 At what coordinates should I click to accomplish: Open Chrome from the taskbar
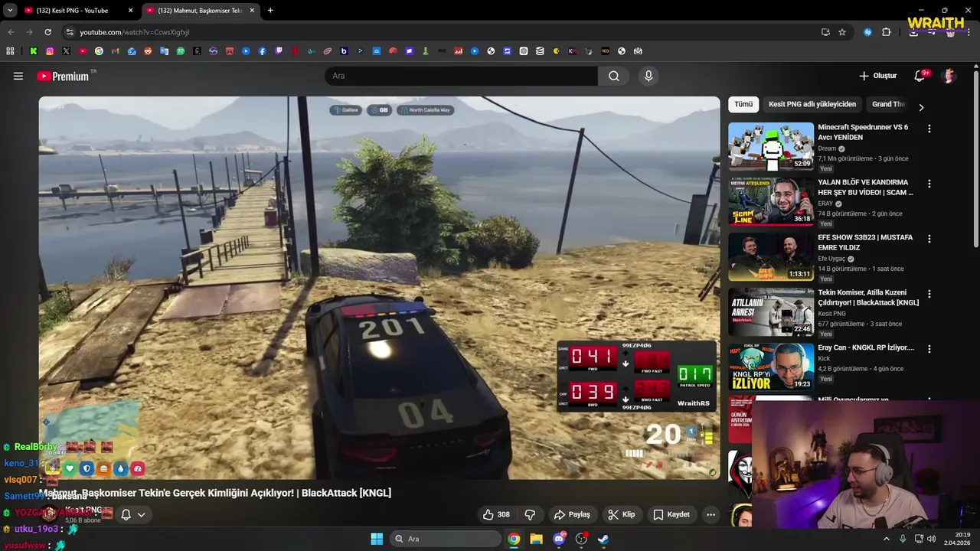(514, 539)
